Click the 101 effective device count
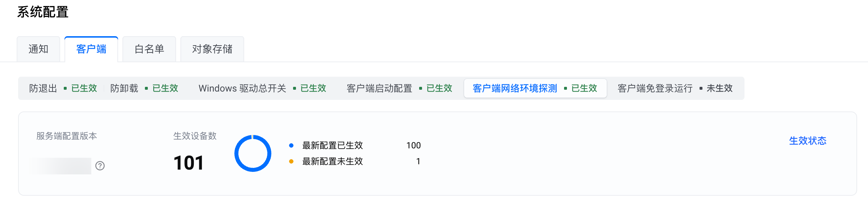868x199 pixels. click(x=188, y=163)
